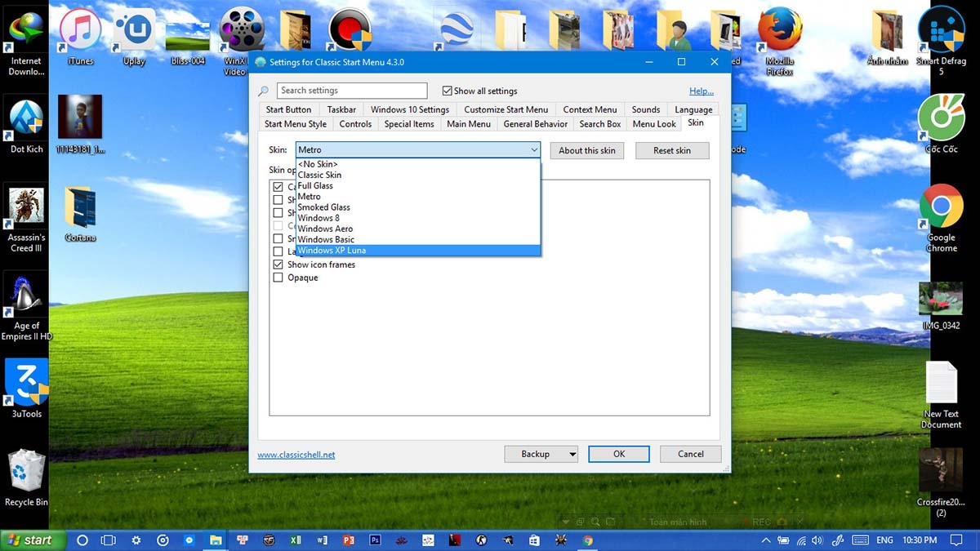The width and height of the screenshot is (980, 551).
Task: Uncheck the skin option starting with 'Ca'
Action: 278,187
